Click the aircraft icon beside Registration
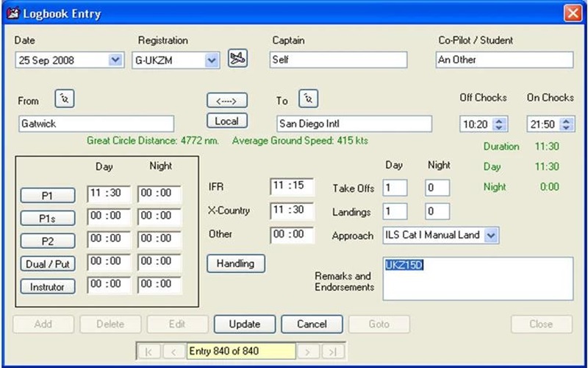 (x=237, y=59)
